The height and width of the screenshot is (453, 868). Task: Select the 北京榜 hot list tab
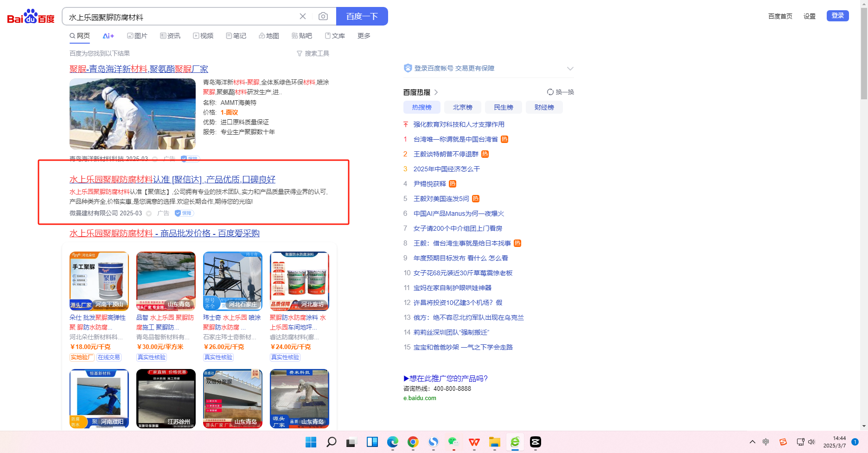[x=462, y=107]
